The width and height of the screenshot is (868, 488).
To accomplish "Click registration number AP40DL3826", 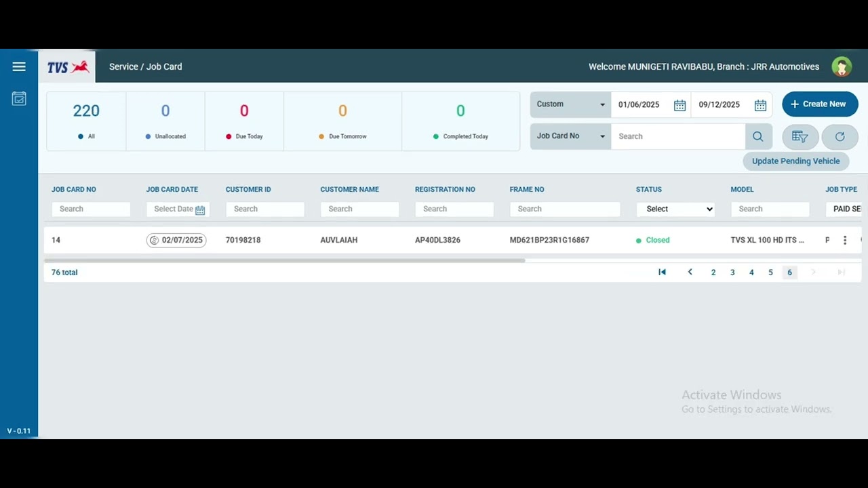I will click(x=437, y=240).
